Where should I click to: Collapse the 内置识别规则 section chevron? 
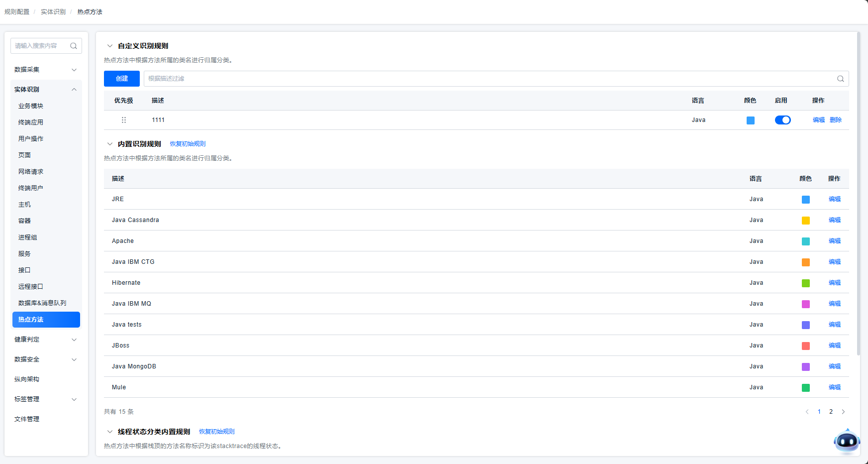click(110, 144)
